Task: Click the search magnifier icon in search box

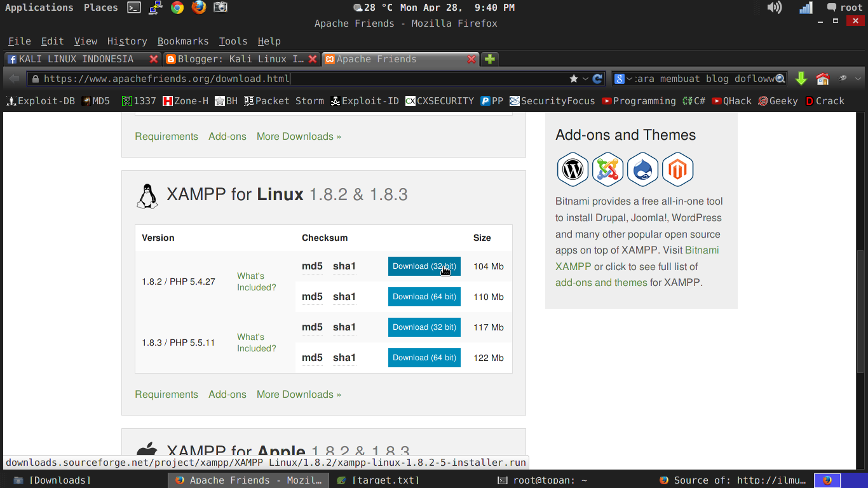Action: click(x=780, y=79)
